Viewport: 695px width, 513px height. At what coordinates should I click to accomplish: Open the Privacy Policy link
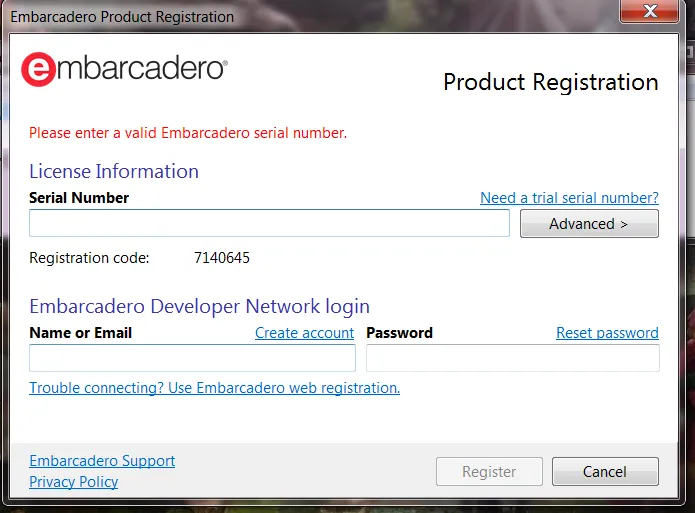pos(73,482)
